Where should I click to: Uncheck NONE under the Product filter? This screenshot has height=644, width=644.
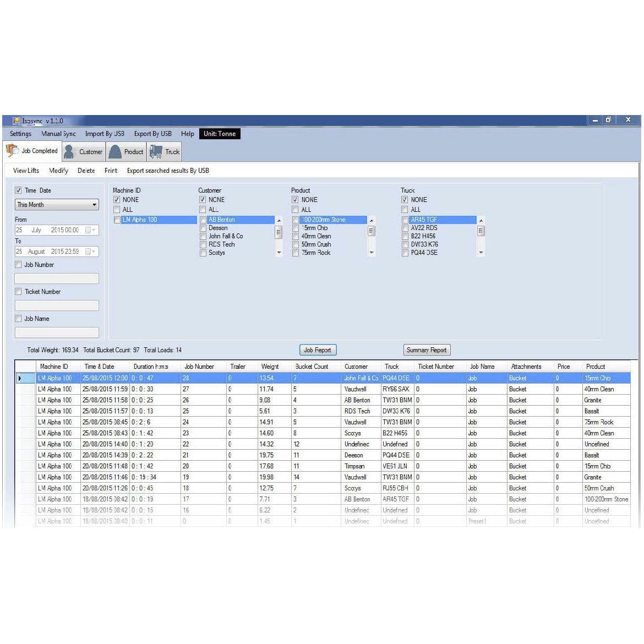tap(296, 199)
